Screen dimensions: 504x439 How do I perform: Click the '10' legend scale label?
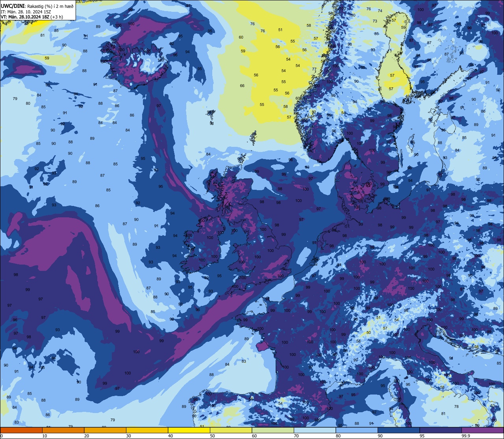pos(44,436)
